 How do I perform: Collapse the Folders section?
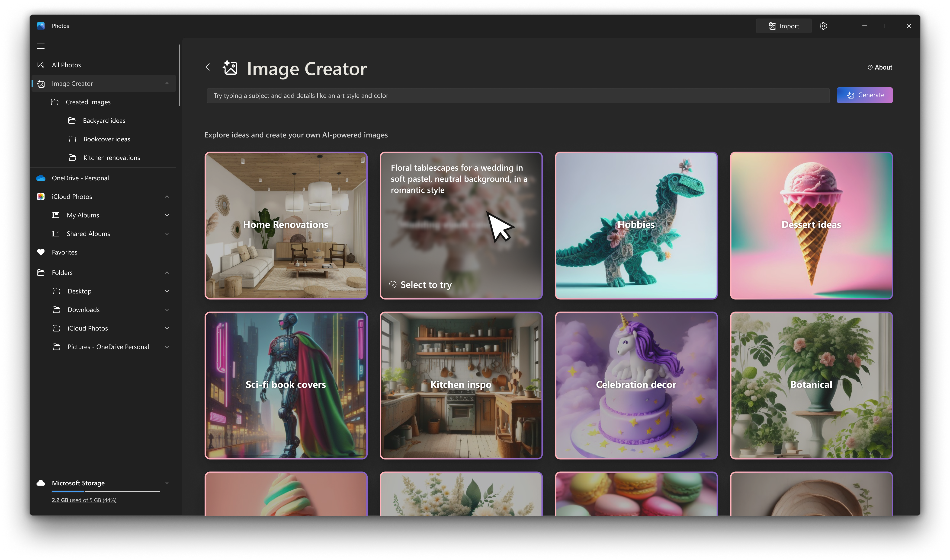167,272
